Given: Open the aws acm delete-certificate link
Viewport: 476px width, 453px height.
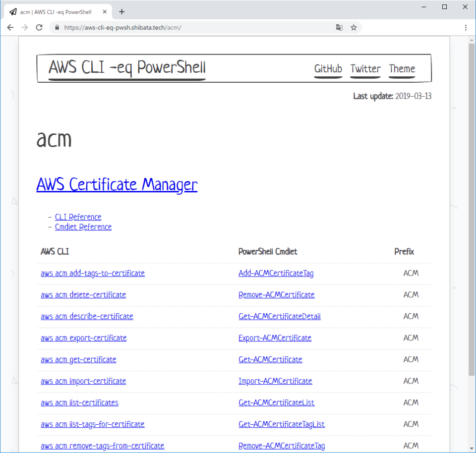Looking at the screenshot, I should click(x=83, y=294).
